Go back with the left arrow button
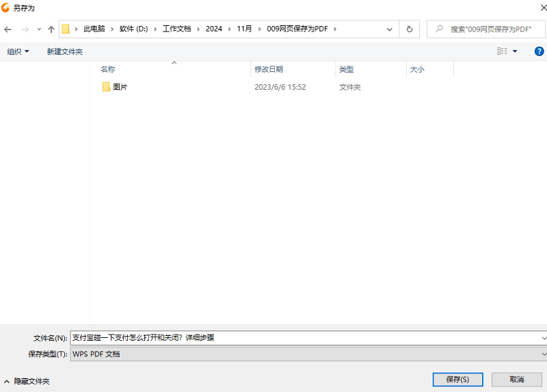Viewport: 547px width, 392px height. click(x=8, y=29)
